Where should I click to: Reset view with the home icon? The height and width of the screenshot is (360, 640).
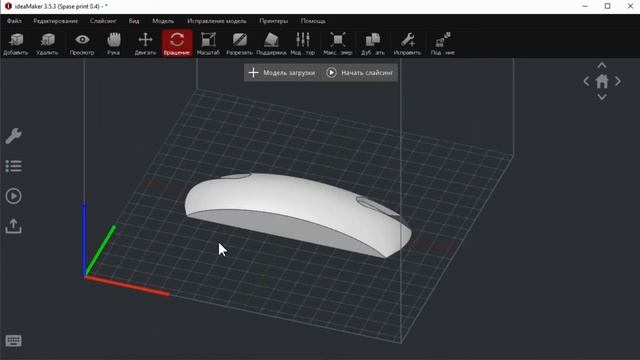pos(602,81)
